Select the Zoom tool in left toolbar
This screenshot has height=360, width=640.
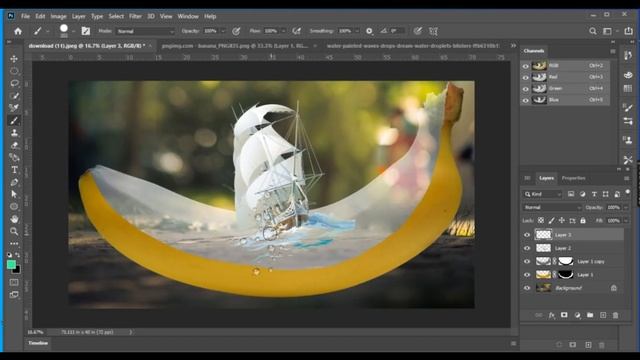point(14,231)
